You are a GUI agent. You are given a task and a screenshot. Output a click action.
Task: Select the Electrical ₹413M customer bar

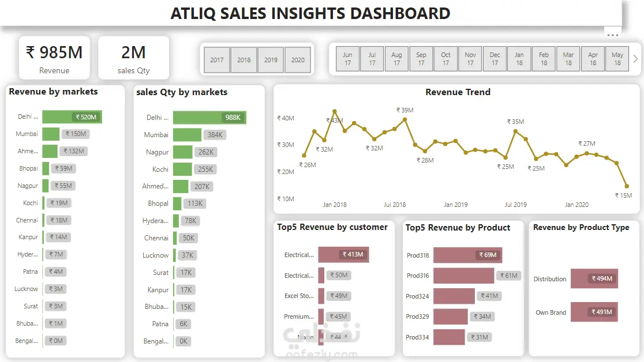pos(344,254)
